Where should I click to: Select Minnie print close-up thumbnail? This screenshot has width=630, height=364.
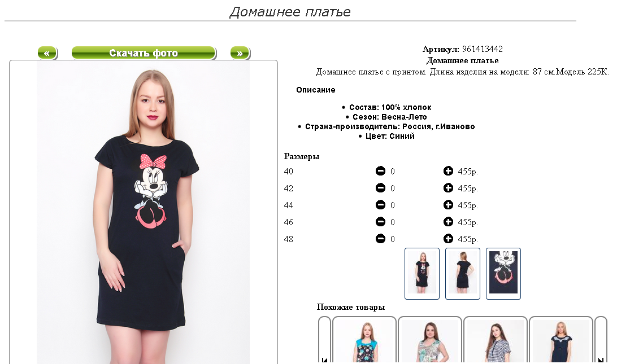coord(503,273)
